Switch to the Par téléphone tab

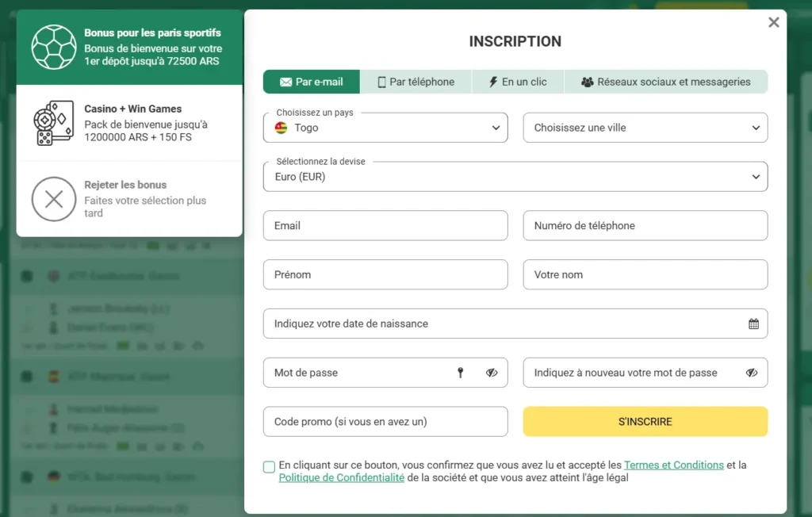(x=416, y=82)
